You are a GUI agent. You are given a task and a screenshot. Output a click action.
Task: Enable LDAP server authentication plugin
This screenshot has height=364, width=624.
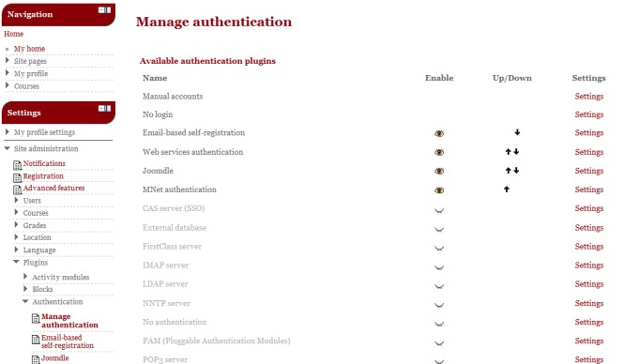pyautogui.click(x=439, y=285)
